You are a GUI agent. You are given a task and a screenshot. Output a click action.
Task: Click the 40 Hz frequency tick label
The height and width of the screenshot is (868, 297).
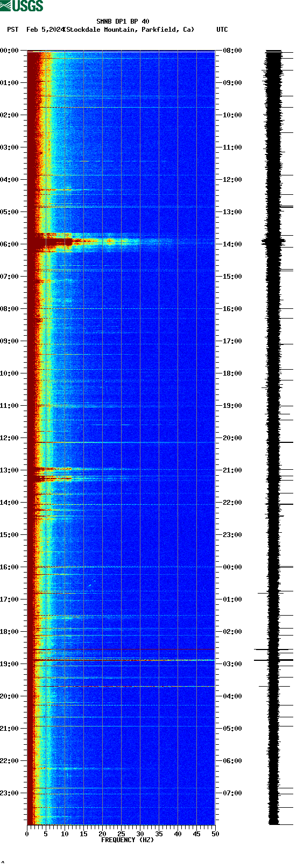point(178,834)
